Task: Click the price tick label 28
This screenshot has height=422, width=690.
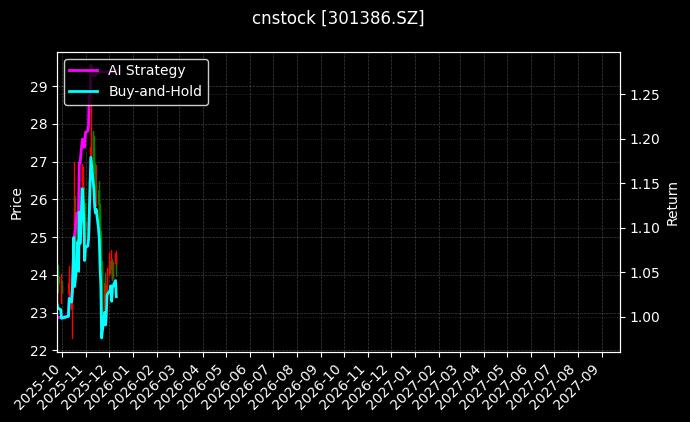Action: click(x=38, y=125)
